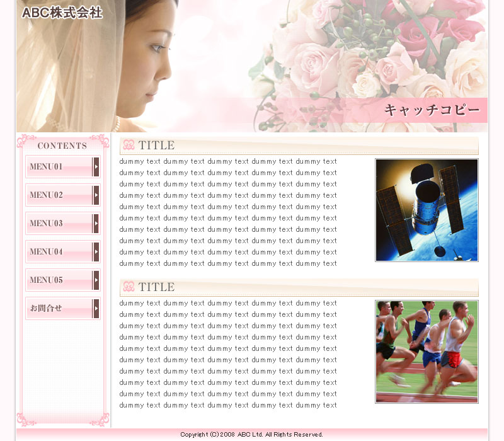Click the arrow icon on MENU01
This screenshot has width=504, height=441.
pyautogui.click(x=96, y=167)
